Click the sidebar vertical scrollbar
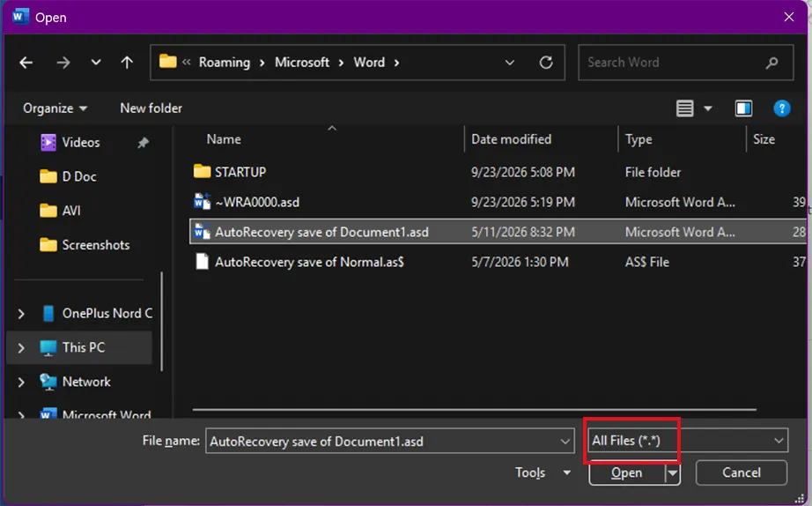 (162, 322)
